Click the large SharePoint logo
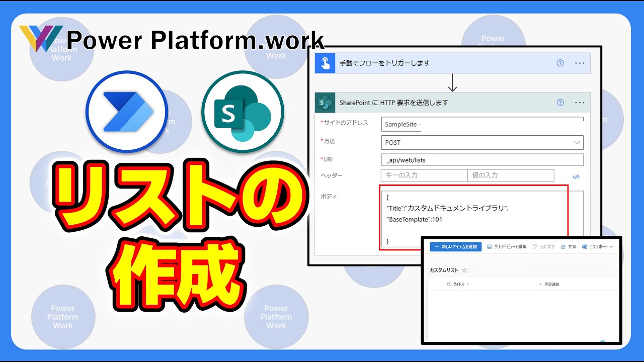The width and height of the screenshot is (644, 362). pyautogui.click(x=243, y=112)
